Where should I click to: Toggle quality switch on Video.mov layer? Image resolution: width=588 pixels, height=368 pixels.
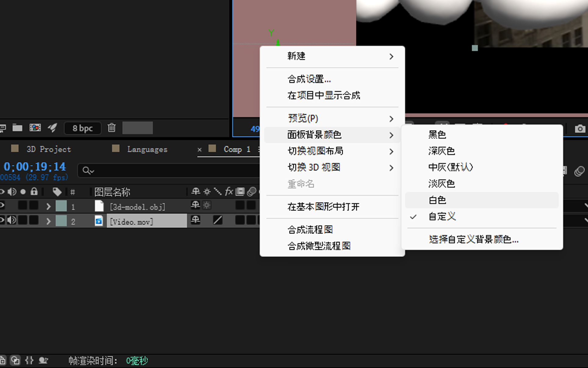tap(217, 220)
